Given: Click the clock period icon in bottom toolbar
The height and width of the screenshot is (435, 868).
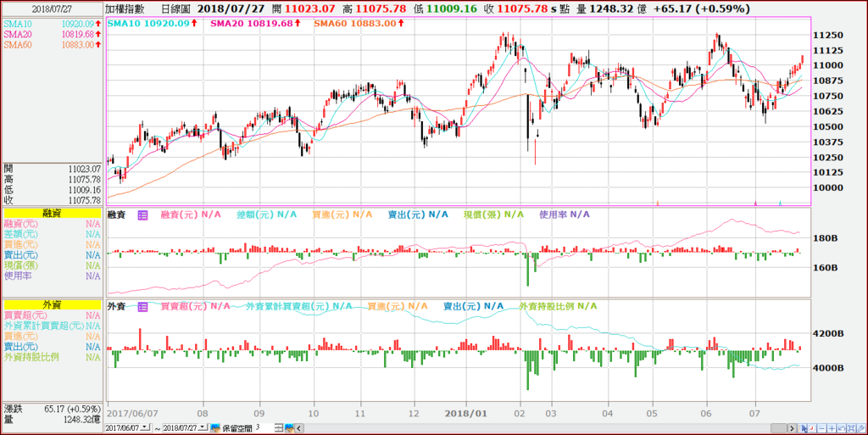Looking at the screenshot, I should [x=811, y=428].
